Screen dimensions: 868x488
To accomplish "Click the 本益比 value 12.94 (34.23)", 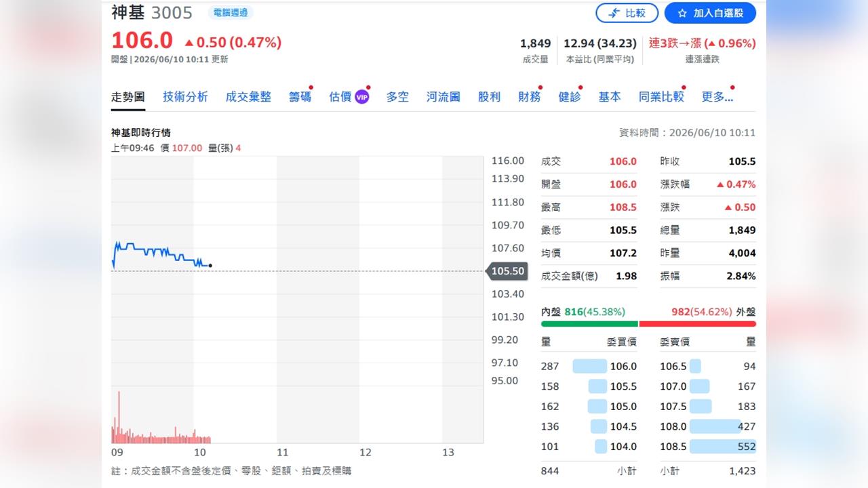I will point(600,43).
